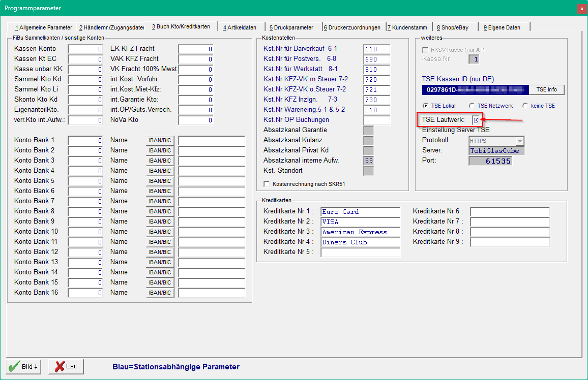Click the Sammel Kto Kd field
Screen dimensions: 588x380
pyautogui.click(x=85, y=79)
